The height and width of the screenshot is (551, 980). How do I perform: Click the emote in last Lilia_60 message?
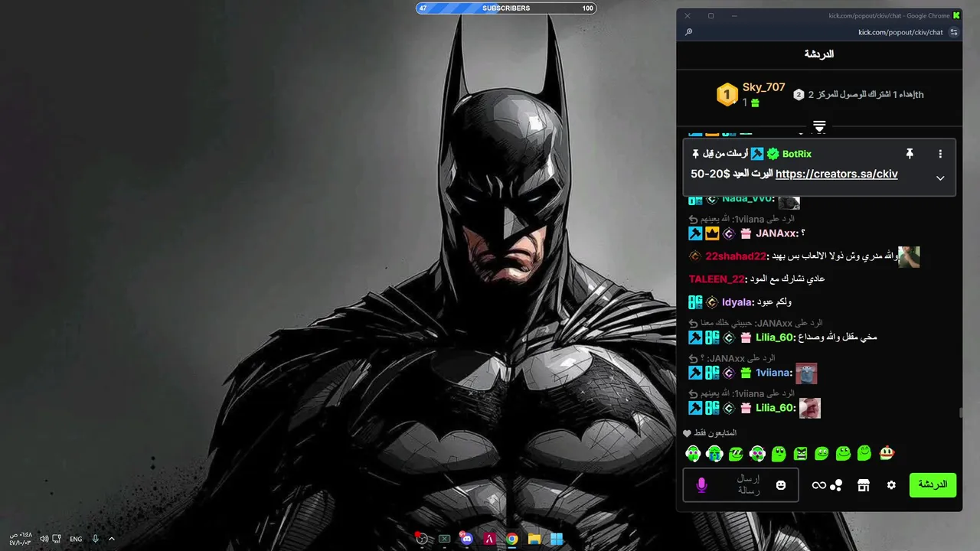(x=810, y=408)
